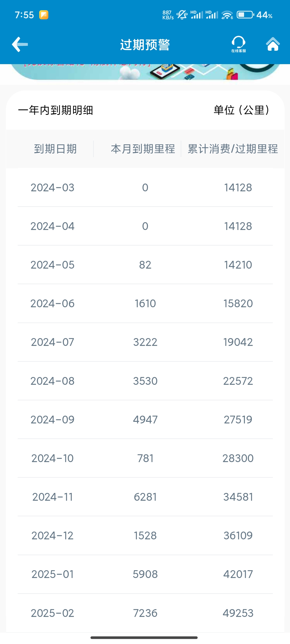Select the 到期日期 column header
The width and height of the screenshot is (290, 644).
point(55,149)
